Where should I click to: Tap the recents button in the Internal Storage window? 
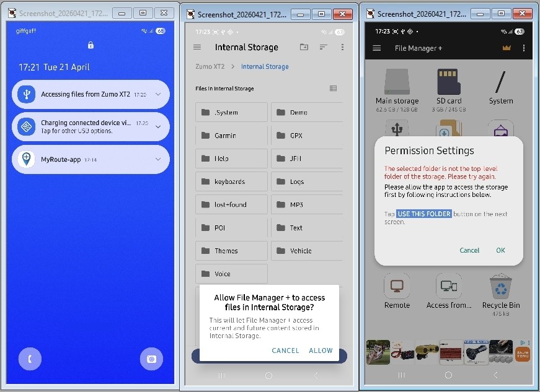[x=222, y=375]
